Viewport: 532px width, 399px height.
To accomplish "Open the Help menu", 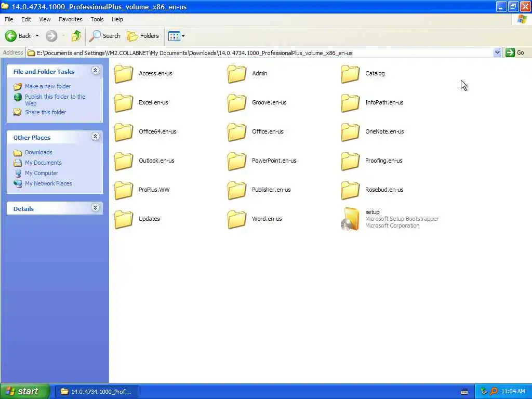I will [x=117, y=19].
